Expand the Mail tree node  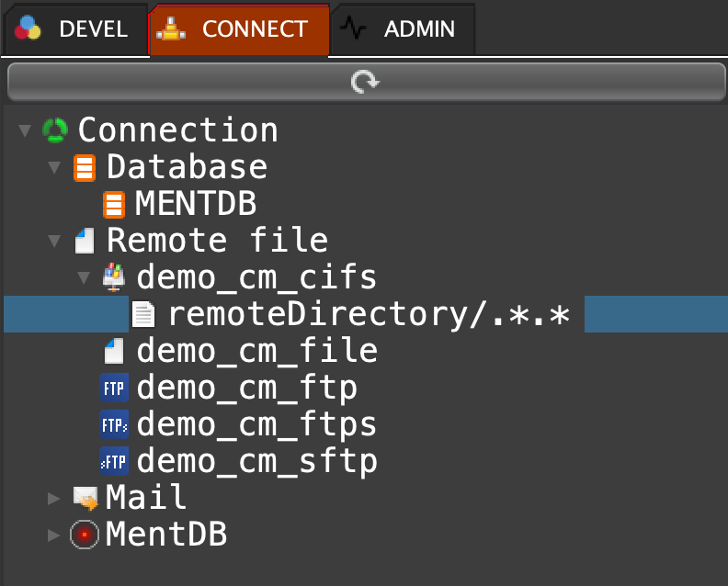[x=54, y=498]
